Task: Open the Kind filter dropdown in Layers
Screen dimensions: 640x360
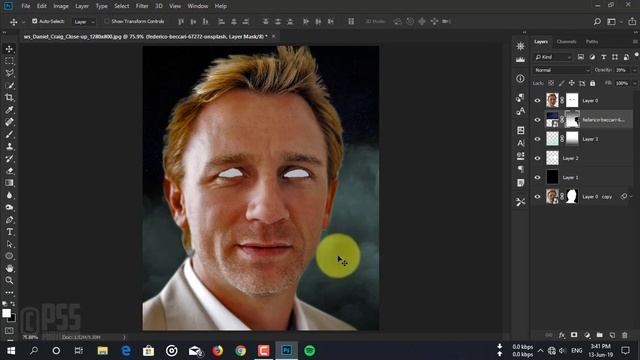Action: click(553, 57)
